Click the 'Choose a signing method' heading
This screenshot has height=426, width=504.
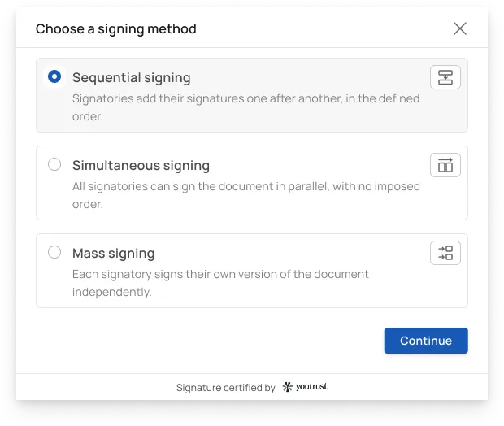tap(116, 29)
